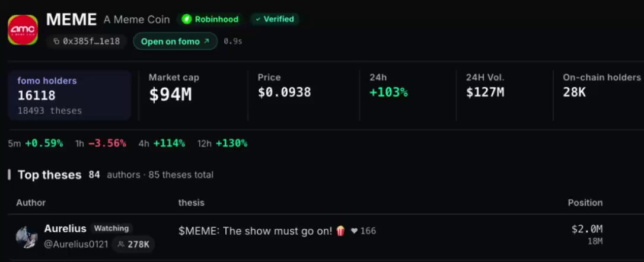Open the @Aurelius0121 handle link
Viewport: 644px width, 262px height.
[76, 244]
